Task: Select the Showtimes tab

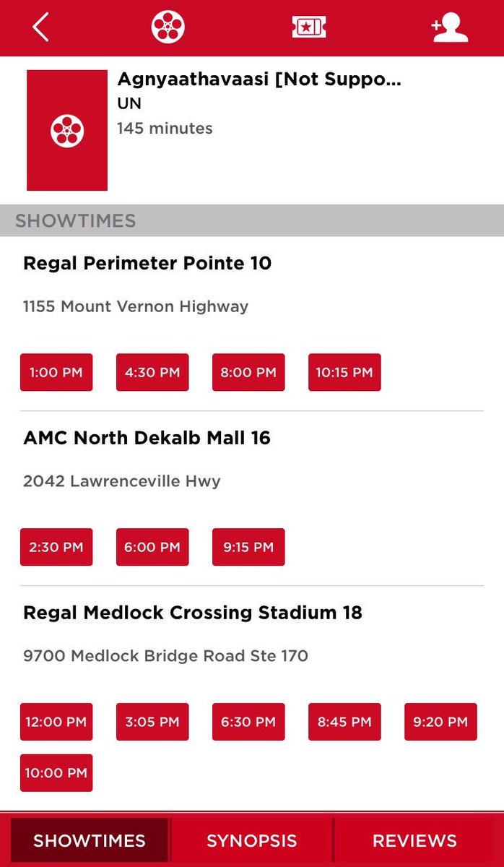Action: pyautogui.click(x=90, y=841)
